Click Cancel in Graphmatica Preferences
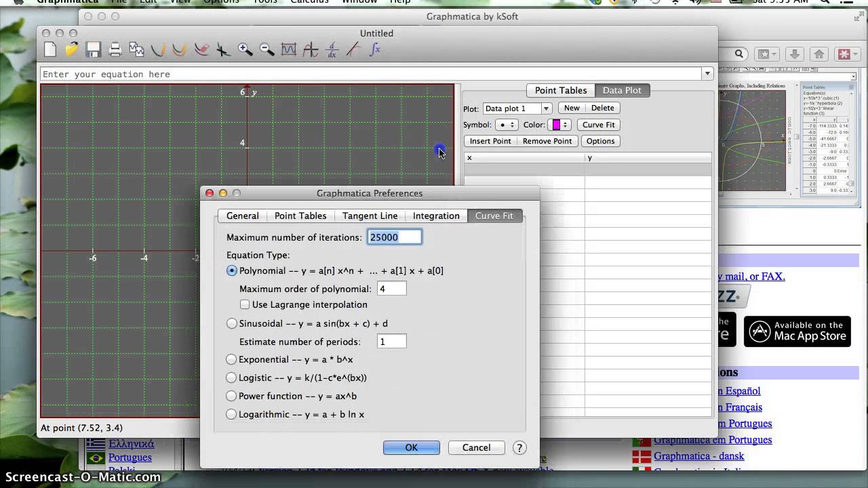The width and height of the screenshot is (868, 488). point(477,447)
